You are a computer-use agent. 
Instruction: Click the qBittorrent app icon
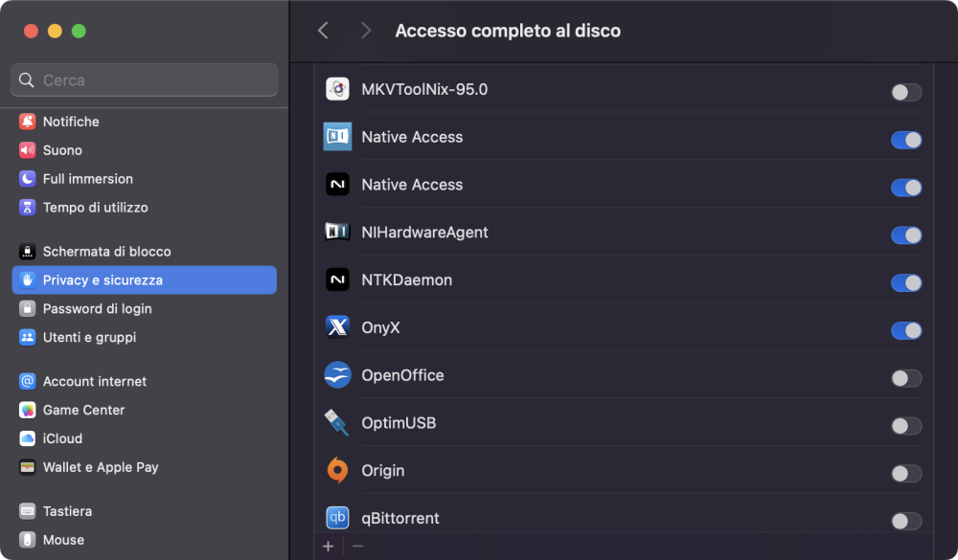pyautogui.click(x=337, y=518)
